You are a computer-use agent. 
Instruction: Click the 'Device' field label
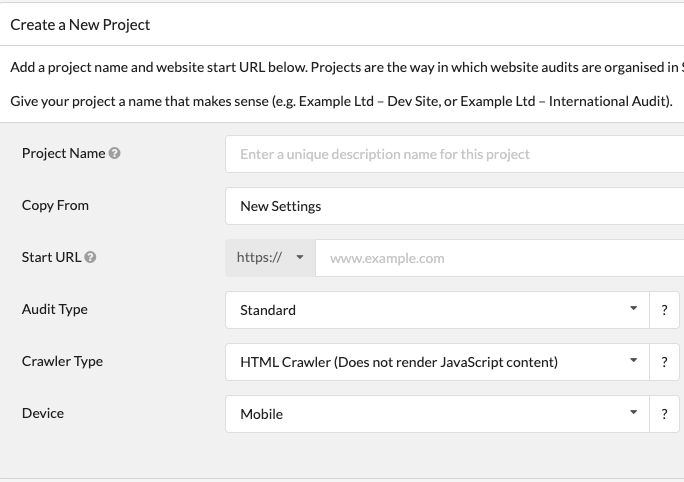click(42, 413)
